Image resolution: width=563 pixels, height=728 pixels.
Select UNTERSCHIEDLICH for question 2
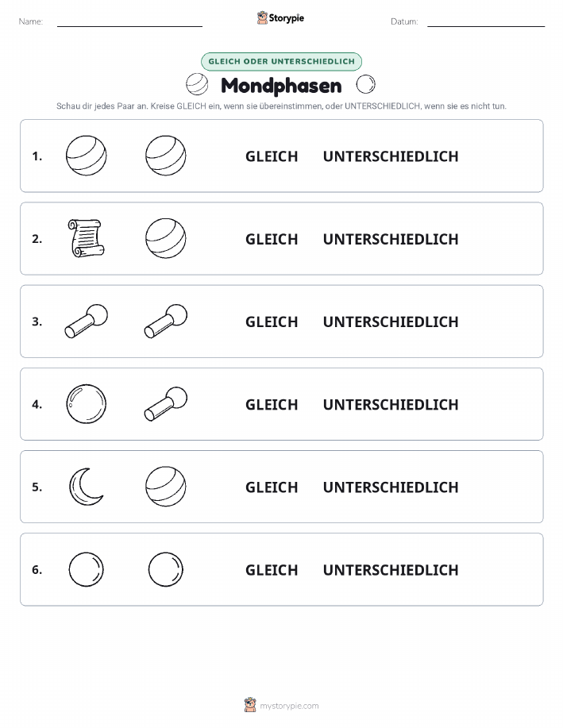pyautogui.click(x=391, y=239)
